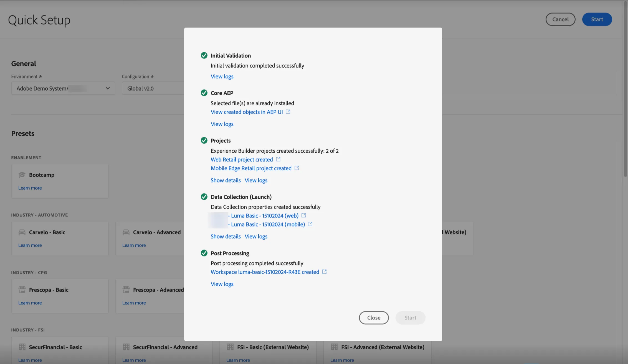Click the Bootcamp graduation cap icon
Viewport: 628px width, 364px height.
tap(22, 175)
